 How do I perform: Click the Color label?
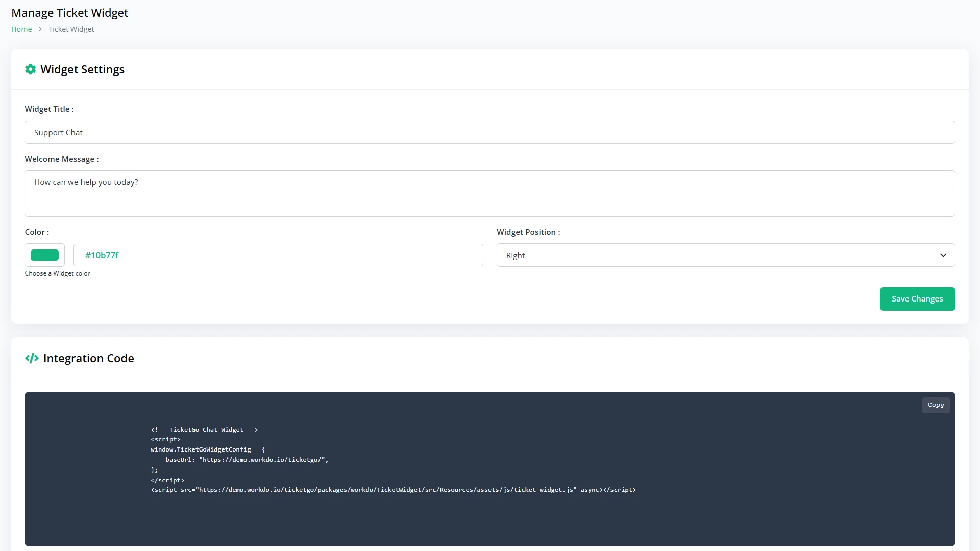point(37,232)
